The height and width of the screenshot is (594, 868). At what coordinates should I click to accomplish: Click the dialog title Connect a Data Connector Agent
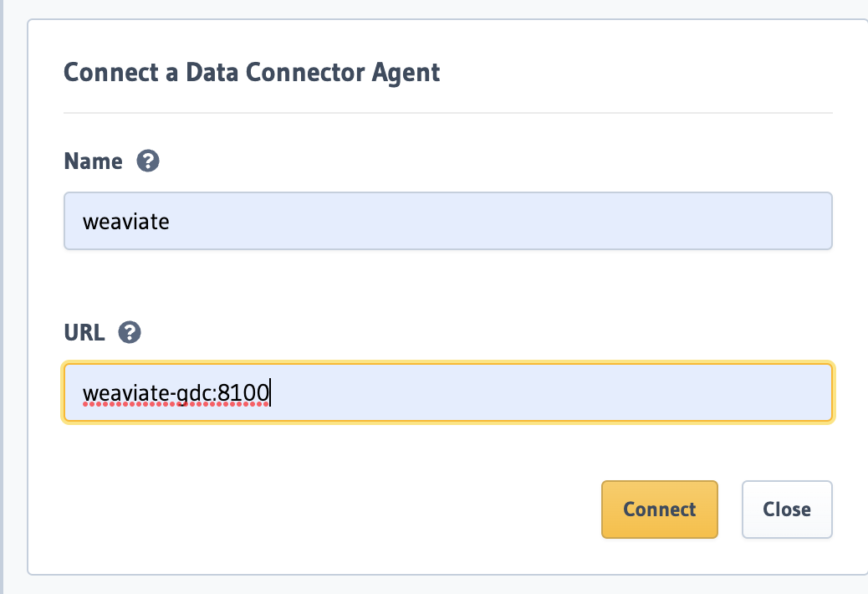tap(252, 73)
